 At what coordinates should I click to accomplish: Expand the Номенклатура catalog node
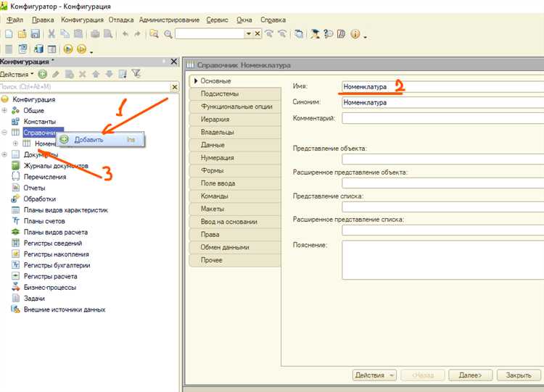(x=15, y=143)
